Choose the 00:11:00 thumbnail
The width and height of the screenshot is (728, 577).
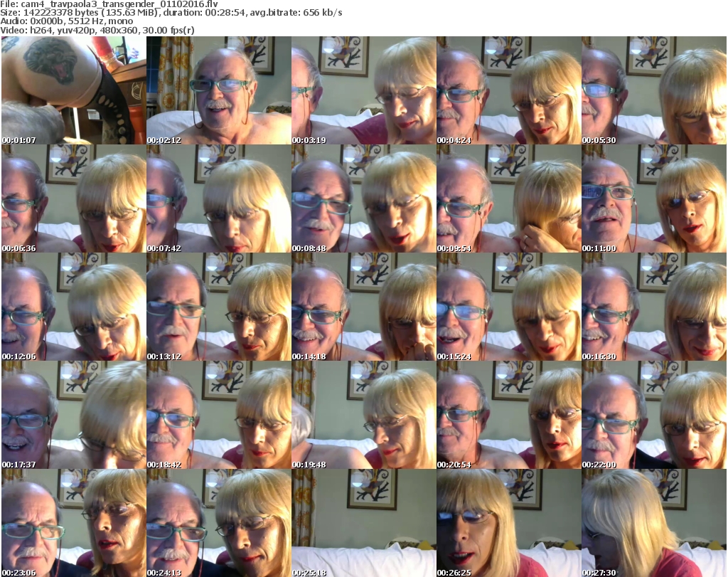654,198
